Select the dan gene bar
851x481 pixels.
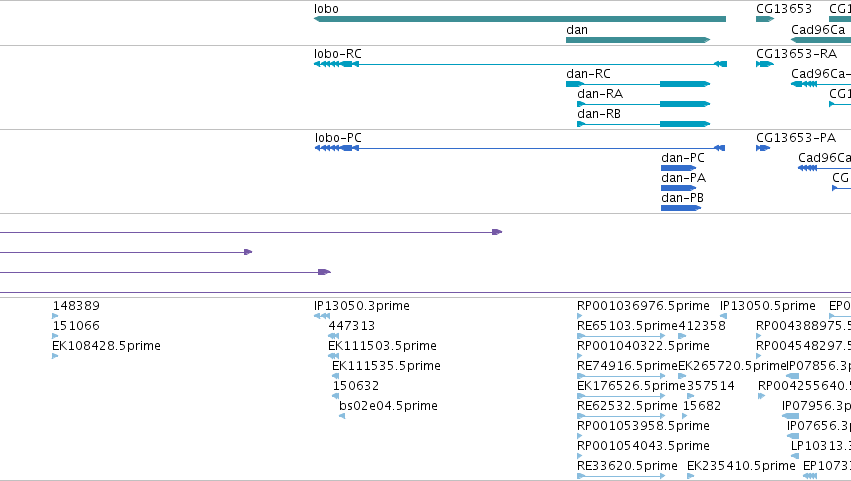(638, 40)
